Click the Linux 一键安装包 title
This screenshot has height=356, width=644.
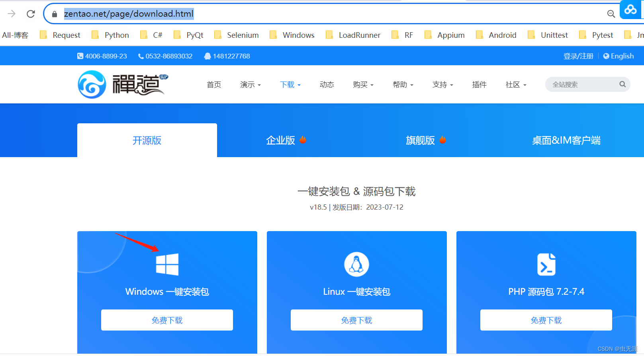(356, 292)
